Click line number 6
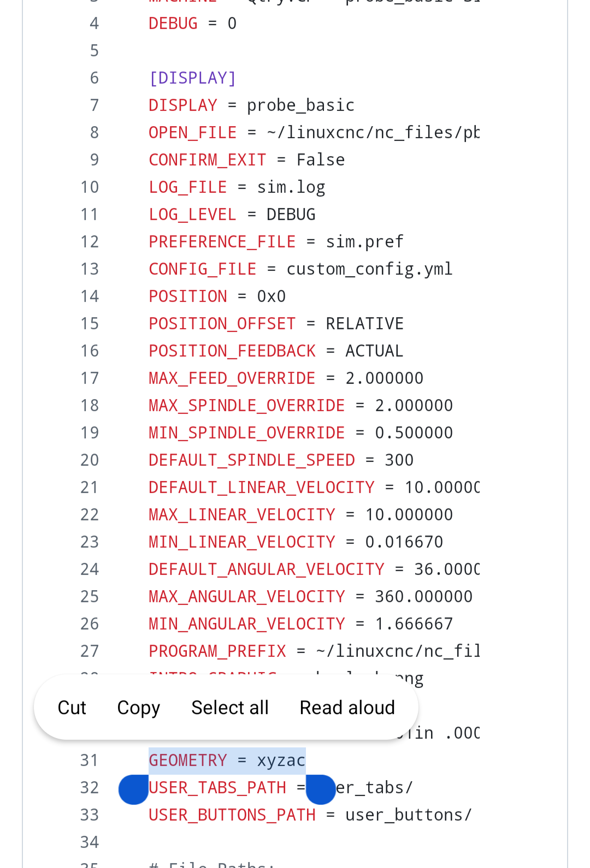Viewport: 590px width, 868px height. pyautogui.click(x=94, y=78)
